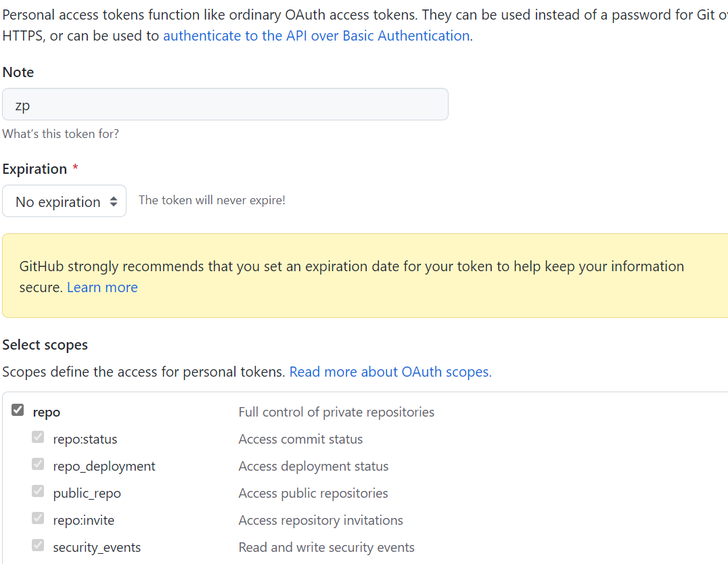Click the repo scope label
The height and width of the screenshot is (564, 728).
pyautogui.click(x=46, y=413)
